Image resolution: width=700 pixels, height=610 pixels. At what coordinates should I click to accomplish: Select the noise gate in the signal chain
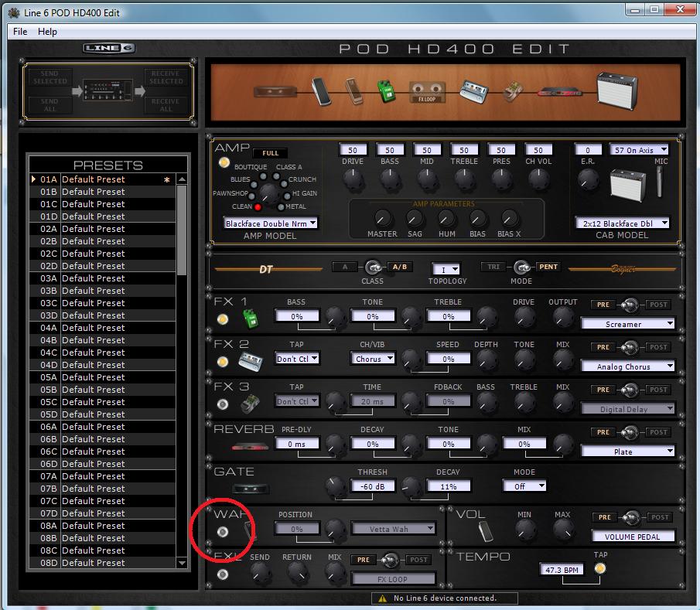click(275, 92)
